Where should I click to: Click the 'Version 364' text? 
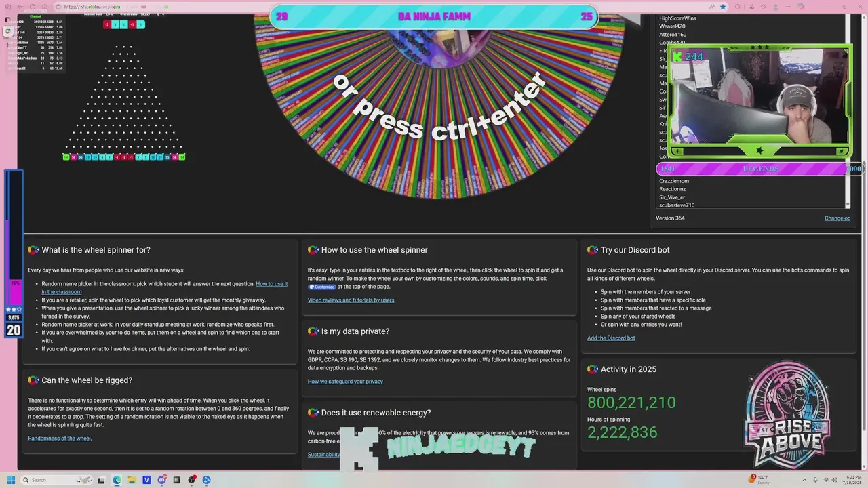tap(670, 218)
